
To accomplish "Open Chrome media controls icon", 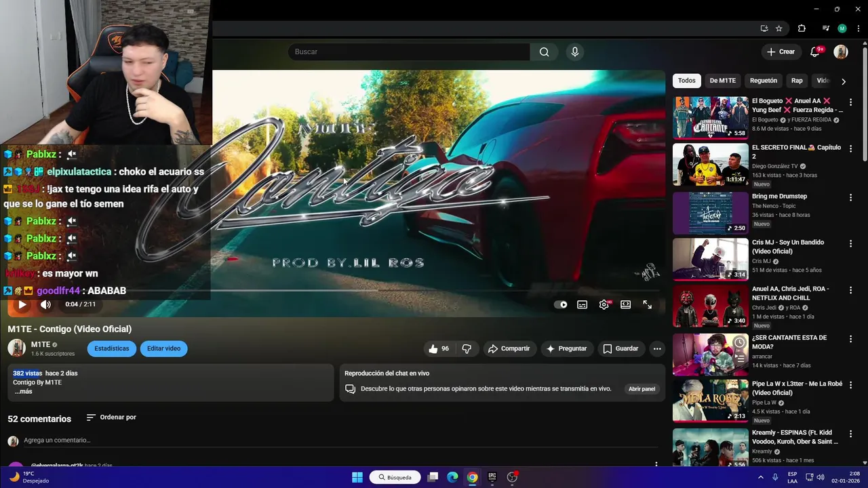I will pos(826,28).
